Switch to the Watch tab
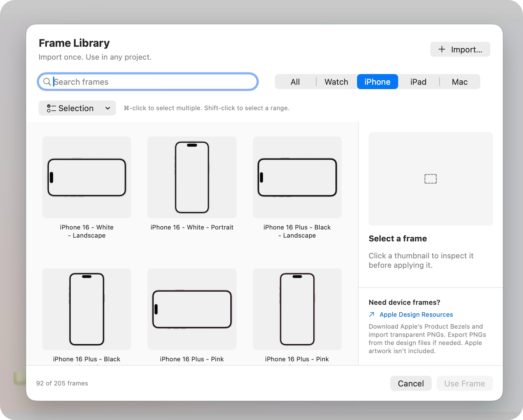This screenshot has width=523, height=420. point(336,82)
